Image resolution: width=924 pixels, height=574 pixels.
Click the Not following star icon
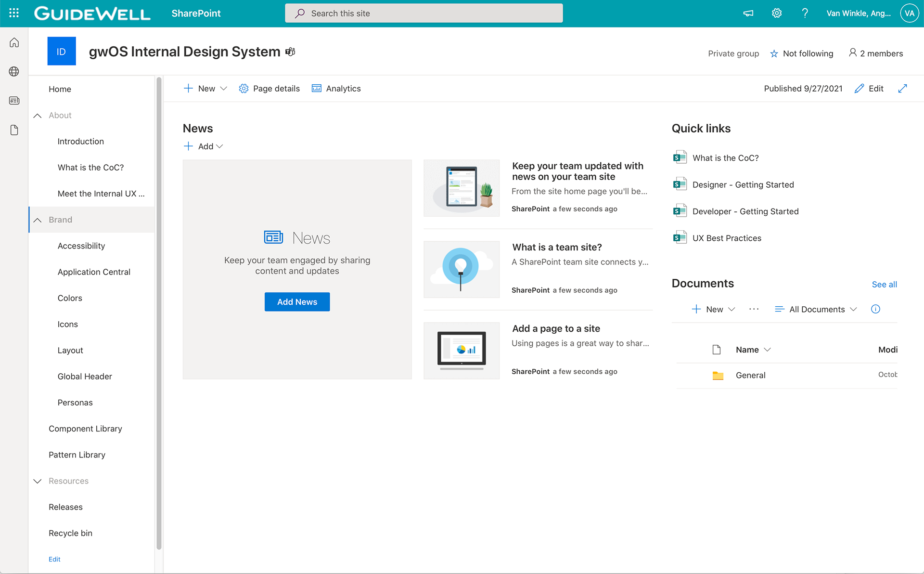click(x=774, y=53)
